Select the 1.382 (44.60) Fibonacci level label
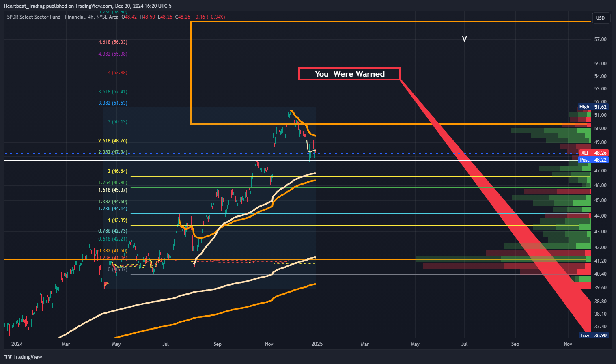This screenshot has width=616, height=364. (x=113, y=202)
